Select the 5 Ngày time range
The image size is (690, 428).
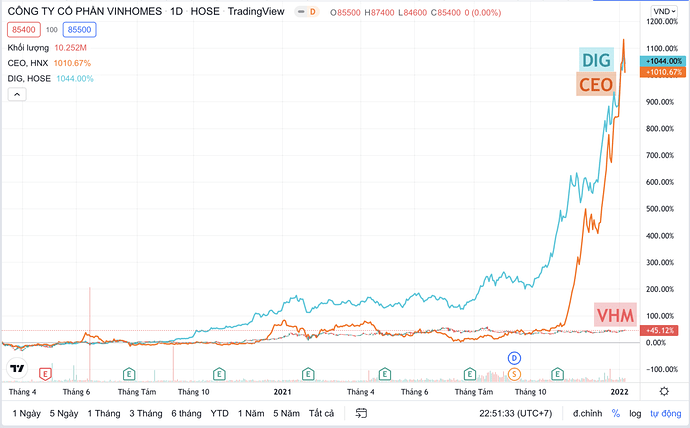click(64, 413)
